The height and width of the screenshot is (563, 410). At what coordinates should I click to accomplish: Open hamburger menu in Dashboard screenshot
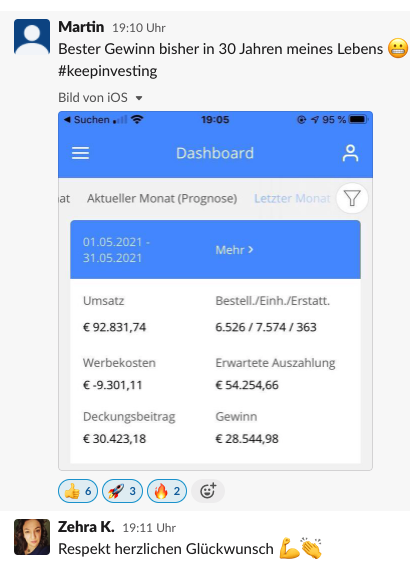coord(80,153)
